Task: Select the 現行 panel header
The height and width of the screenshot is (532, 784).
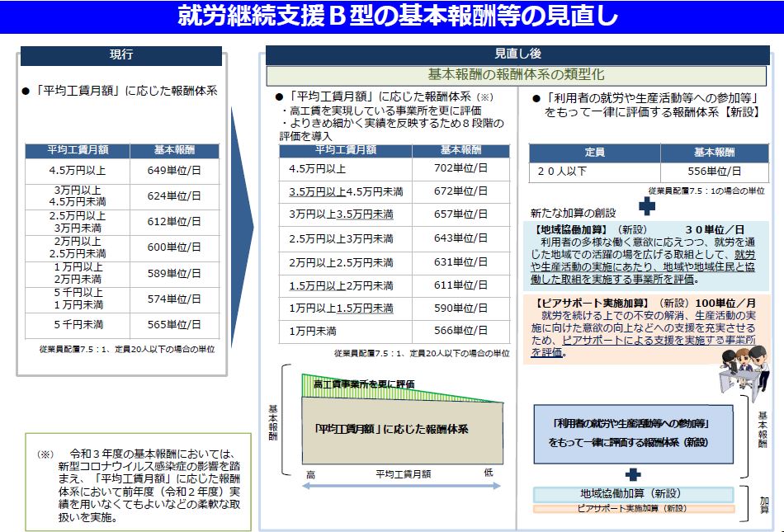Action: tap(121, 55)
